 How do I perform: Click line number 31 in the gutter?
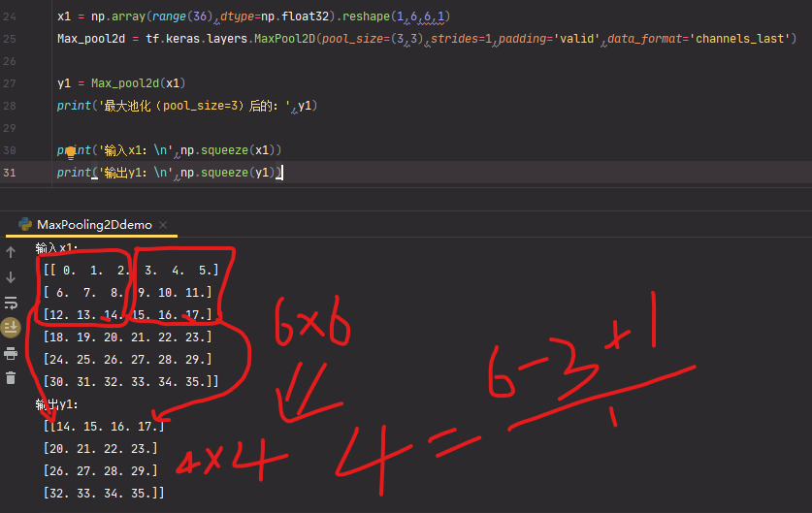coord(10,173)
